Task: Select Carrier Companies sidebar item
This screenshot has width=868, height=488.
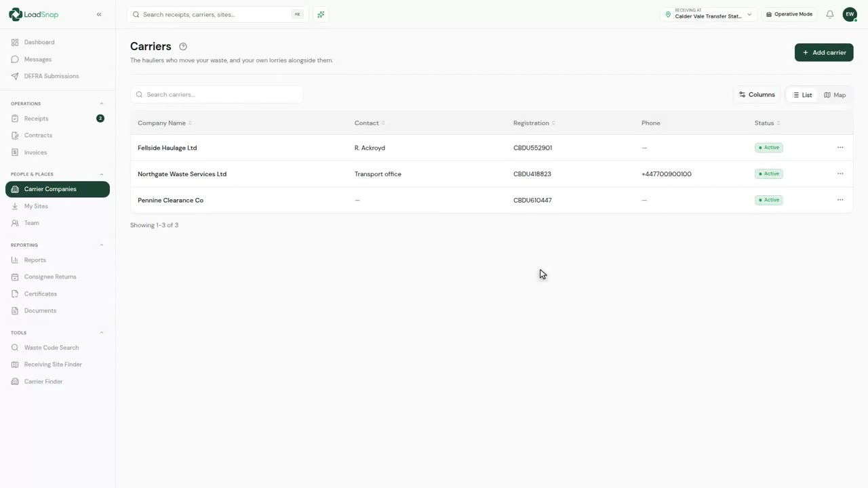Action: [x=58, y=189]
